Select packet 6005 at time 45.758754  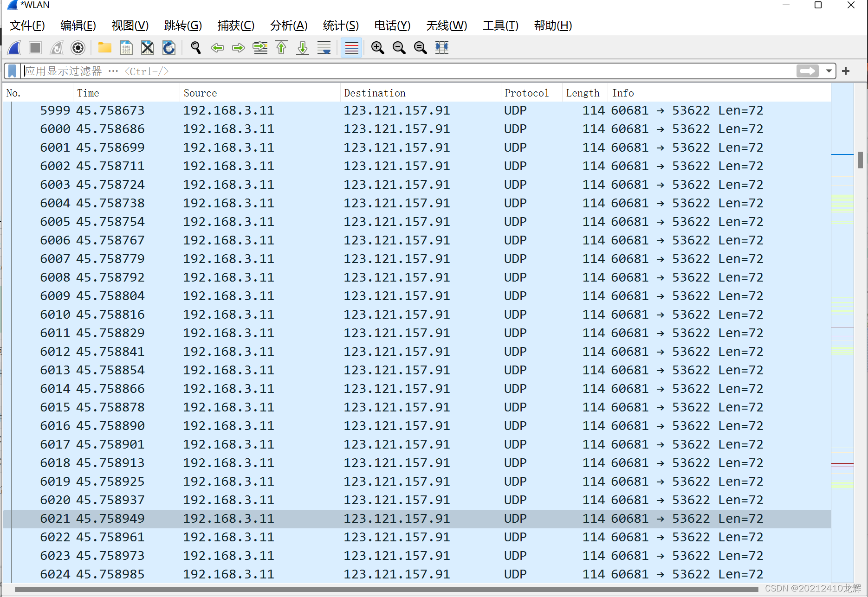pos(417,222)
